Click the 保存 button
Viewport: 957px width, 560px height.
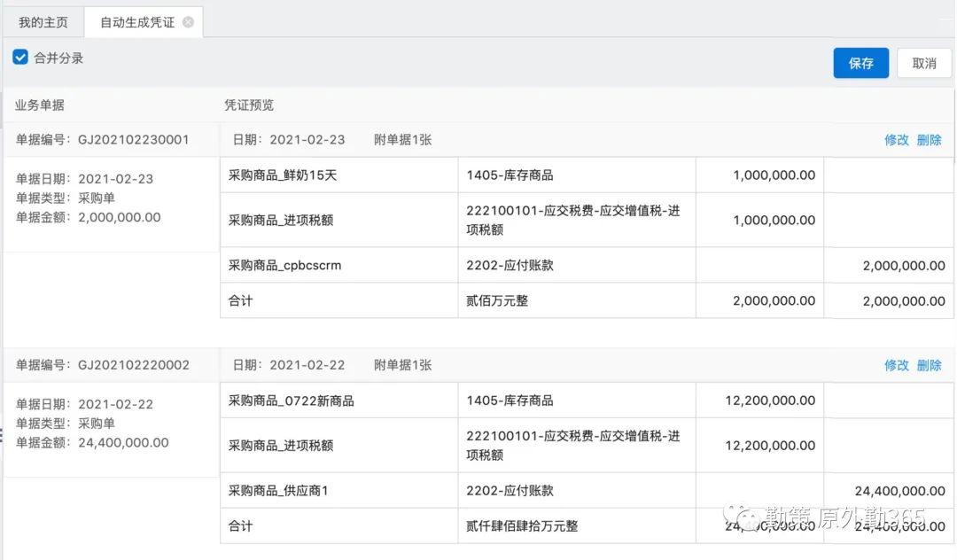pyautogui.click(x=860, y=63)
